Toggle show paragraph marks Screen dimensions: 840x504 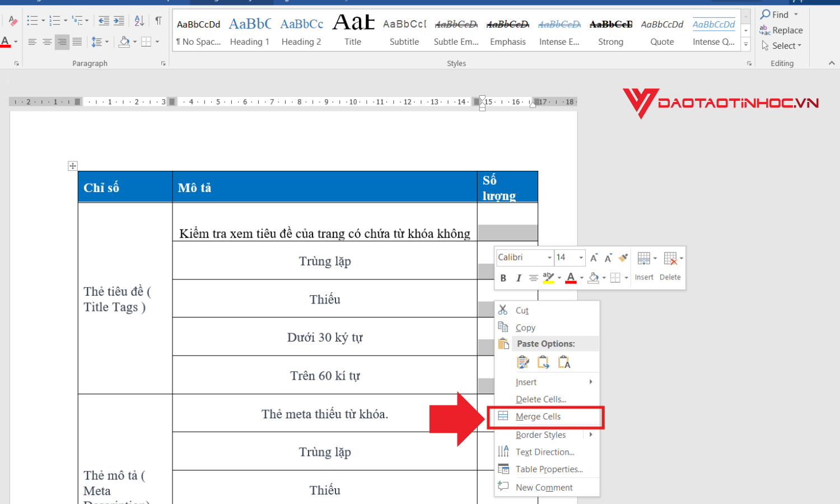pos(158,21)
